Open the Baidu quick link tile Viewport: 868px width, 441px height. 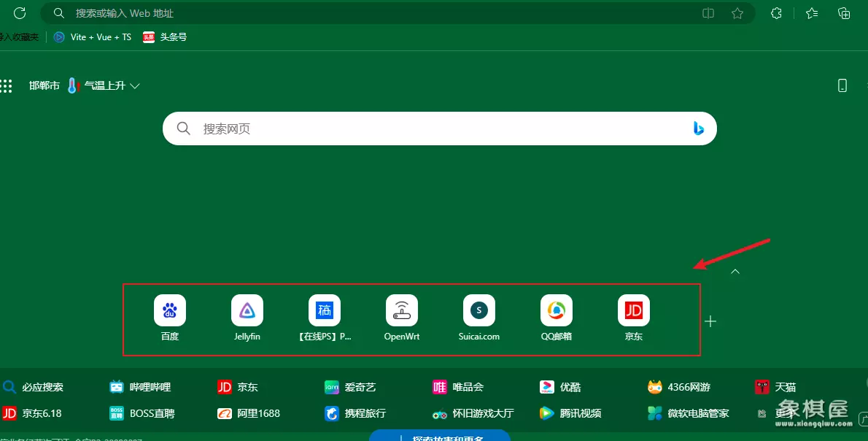170,311
